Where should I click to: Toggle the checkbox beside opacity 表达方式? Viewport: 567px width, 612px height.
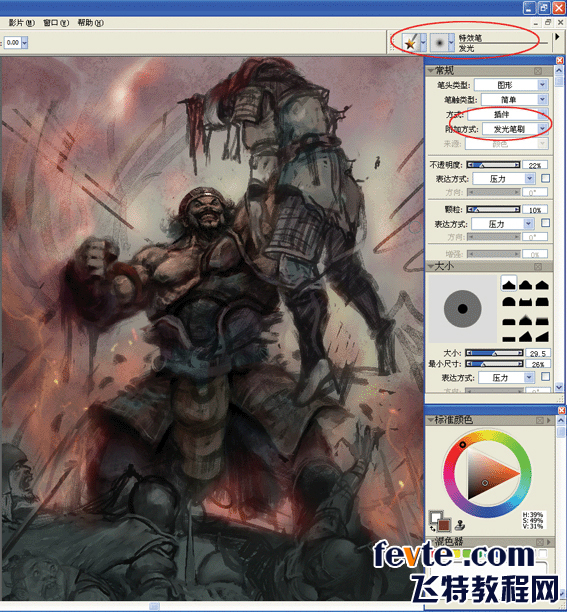(x=545, y=178)
